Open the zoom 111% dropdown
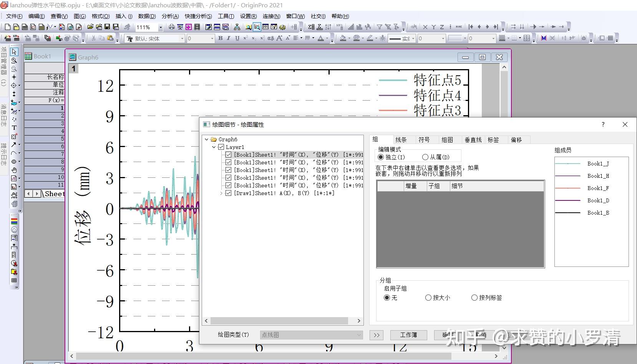This screenshot has height=364, width=637. coord(161,27)
